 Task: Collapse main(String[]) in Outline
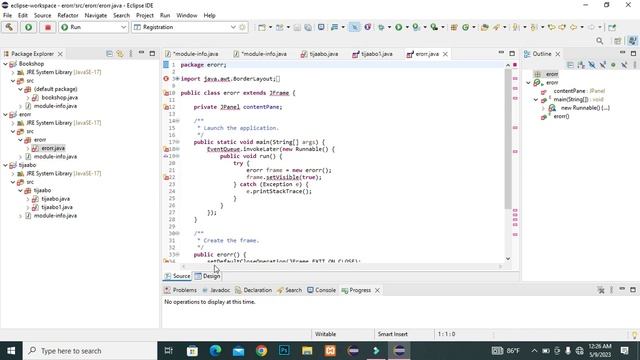[x=536, y=100]
